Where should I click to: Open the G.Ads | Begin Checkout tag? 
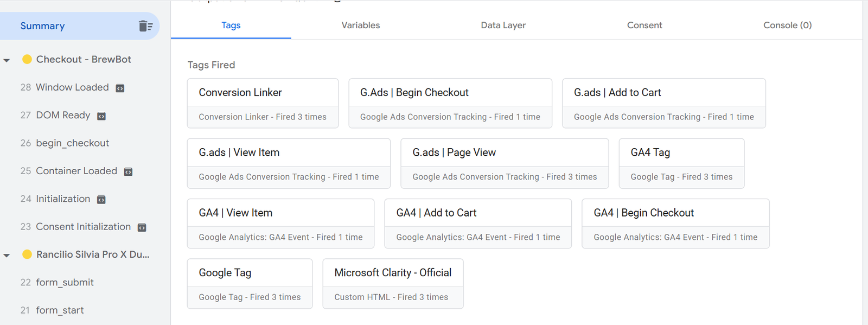[450, 103]
